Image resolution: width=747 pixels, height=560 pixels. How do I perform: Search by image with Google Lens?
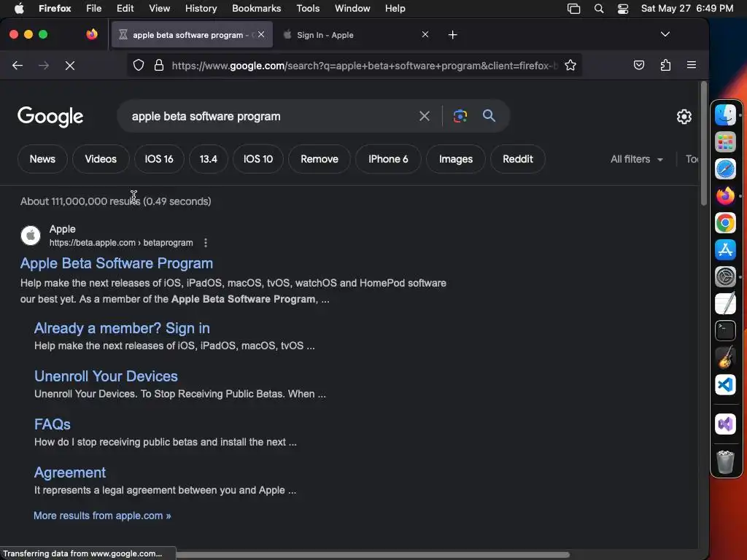[460, 116]
